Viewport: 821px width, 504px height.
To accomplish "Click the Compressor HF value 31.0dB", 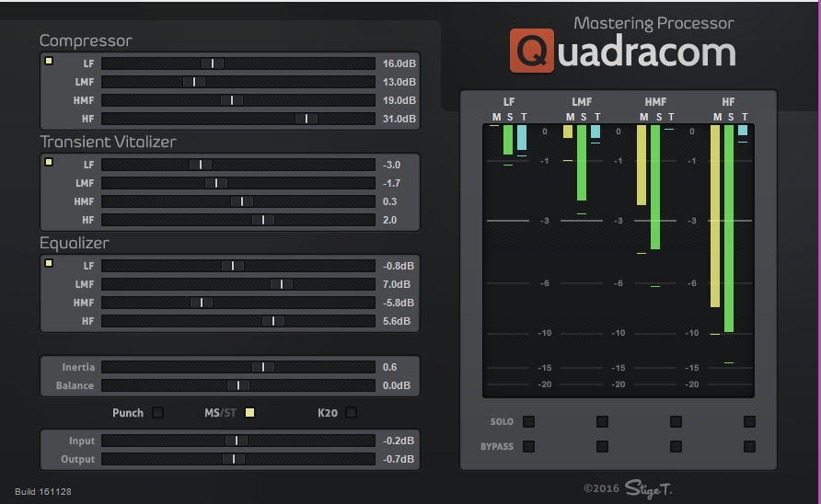I will 399,119.
